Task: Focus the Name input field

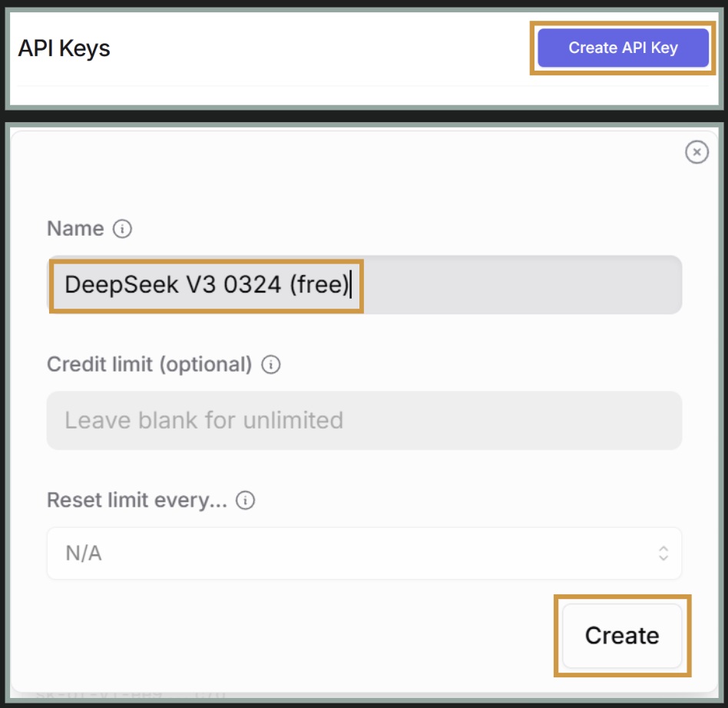Action: tap(364, 285)
